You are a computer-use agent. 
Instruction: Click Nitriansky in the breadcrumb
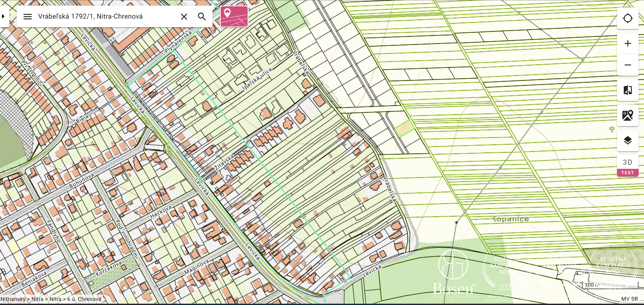(13, 299)
